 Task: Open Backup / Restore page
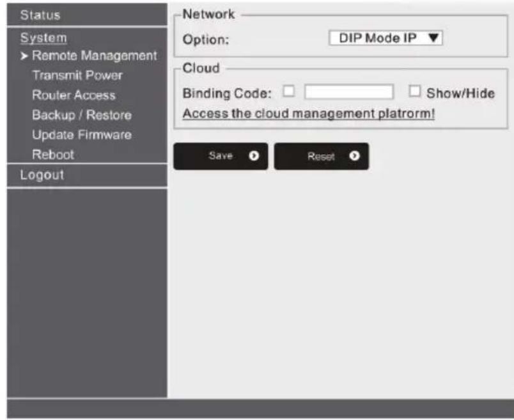pyautogui.click(x=82, y=115)
